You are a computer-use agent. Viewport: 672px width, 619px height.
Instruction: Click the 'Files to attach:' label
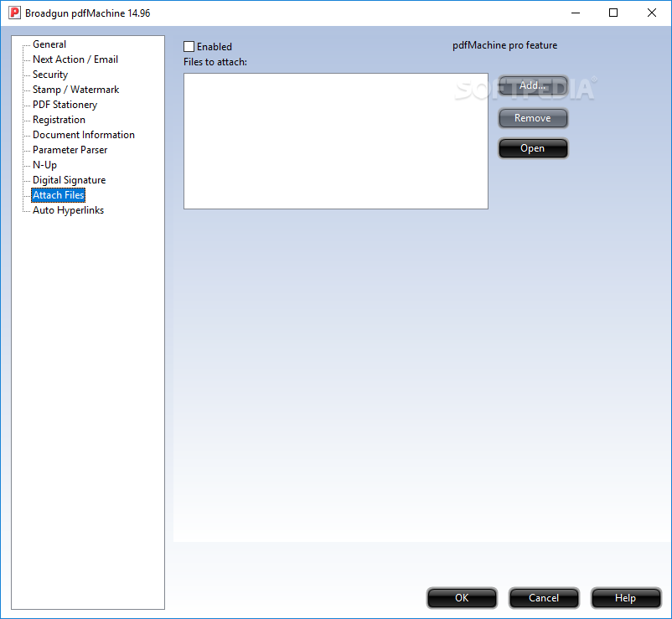point(215,62)
